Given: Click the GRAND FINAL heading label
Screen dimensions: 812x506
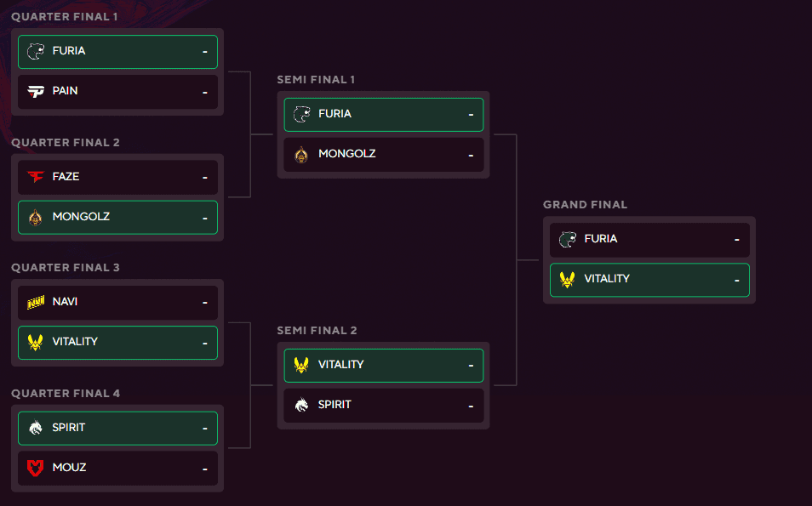Looking at the screenshot, I should coord(585,204).
